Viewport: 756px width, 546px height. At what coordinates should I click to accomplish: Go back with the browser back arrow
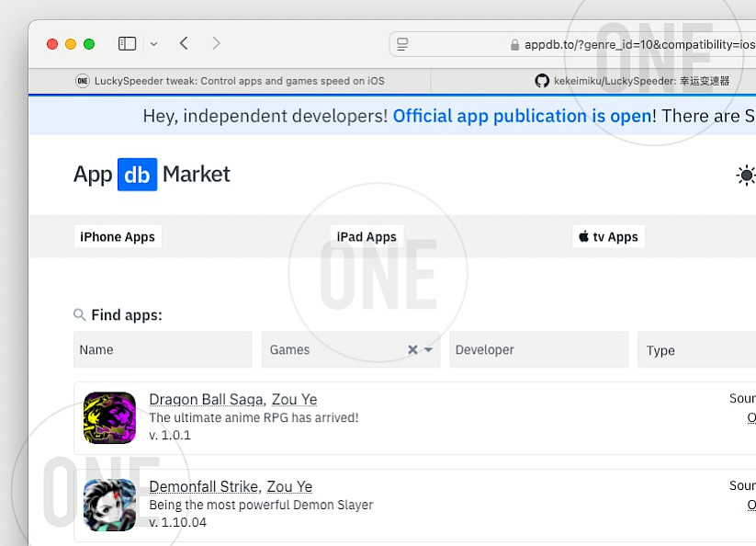(x=184, y=43)
